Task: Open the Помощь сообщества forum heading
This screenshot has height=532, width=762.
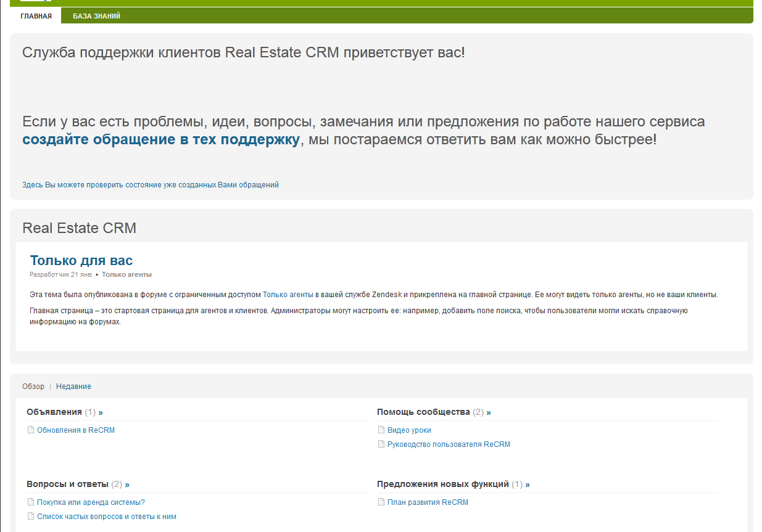Action: [423, 412]
